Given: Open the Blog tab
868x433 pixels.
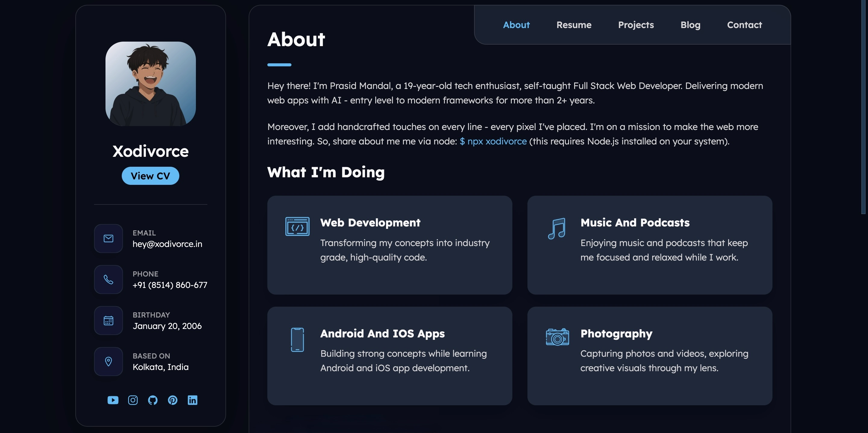Looking at the screenshot, I should (690, 25).
